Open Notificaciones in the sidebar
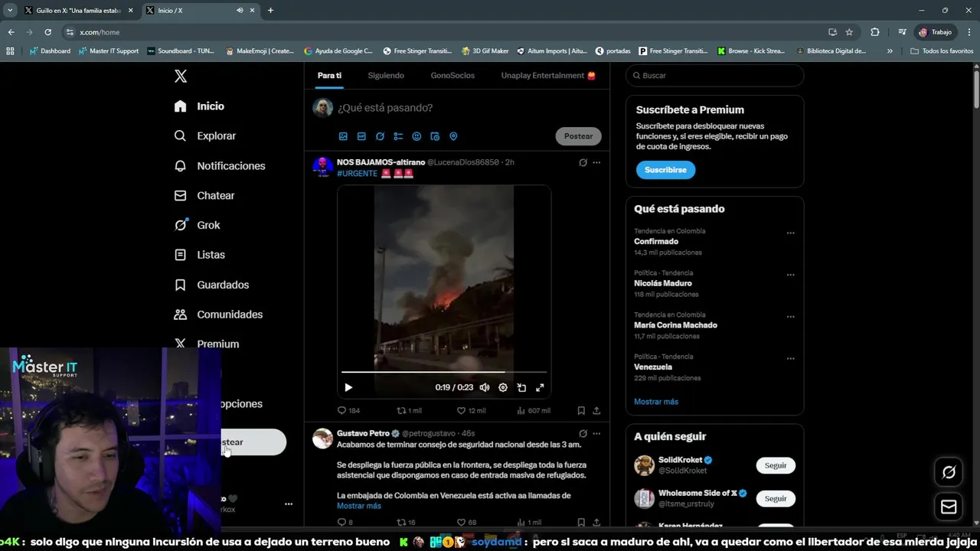The image size is (980, 551). point(219,165)
